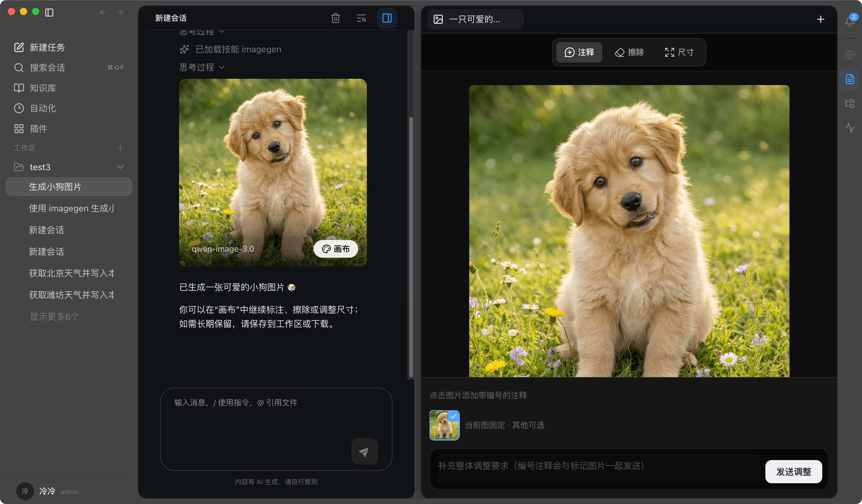Click the large canvas puppy image to annotate
This screenshot has width=862, height=504.
(x=629, y=231)
